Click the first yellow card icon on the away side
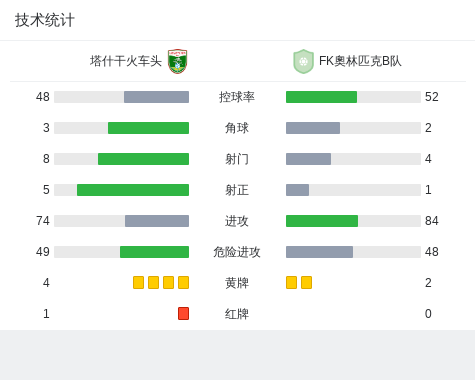 tap(291, 283)
